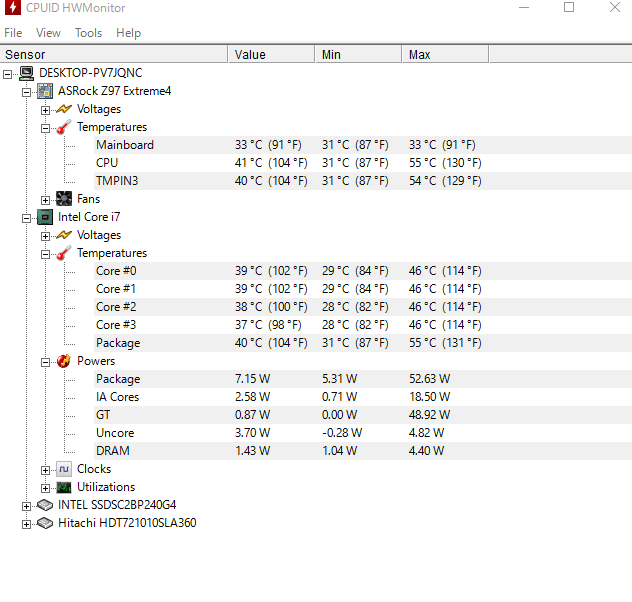Select the GT power row
Image resolution: width=632 pixels, height=602 pixels.
pos(363,415)
